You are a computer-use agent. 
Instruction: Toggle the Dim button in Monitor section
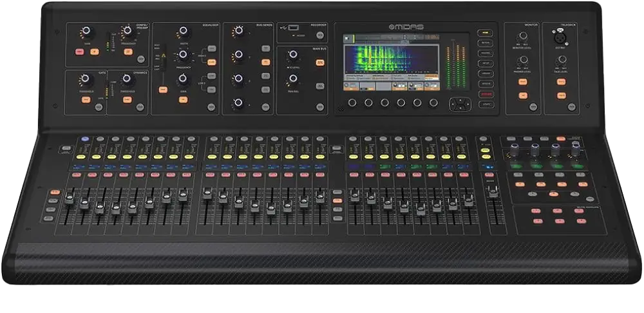[522, 95]
